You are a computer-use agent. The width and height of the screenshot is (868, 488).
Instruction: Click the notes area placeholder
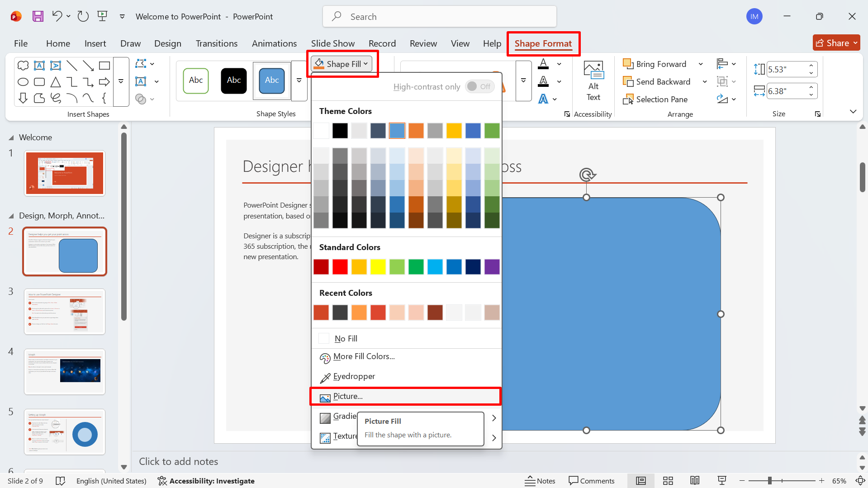[178, 461]
